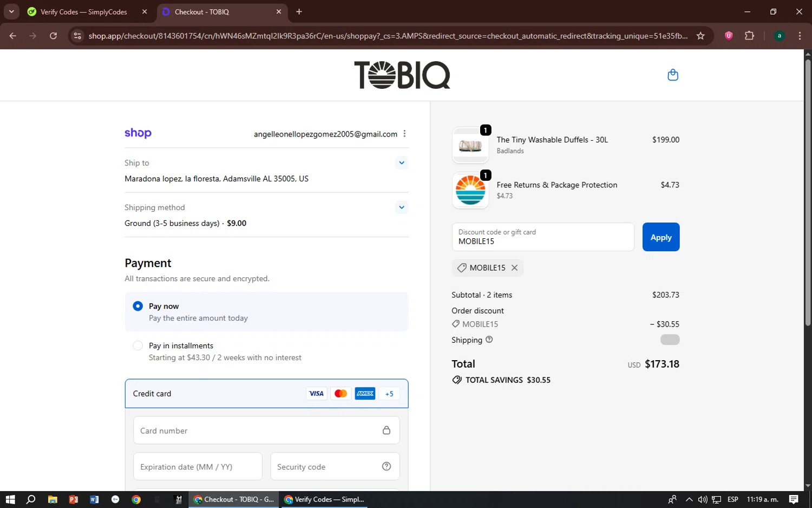
Task: Open the volume control in system tray
Action: tap(703, 499)
